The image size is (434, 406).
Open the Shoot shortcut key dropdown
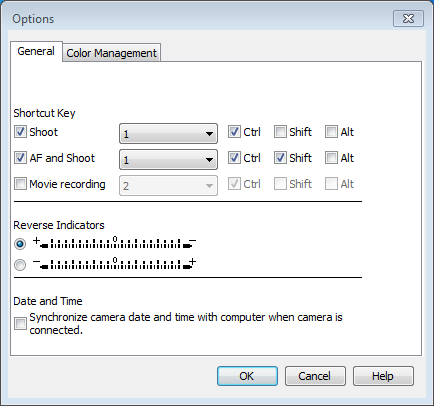tap(168, 134)
